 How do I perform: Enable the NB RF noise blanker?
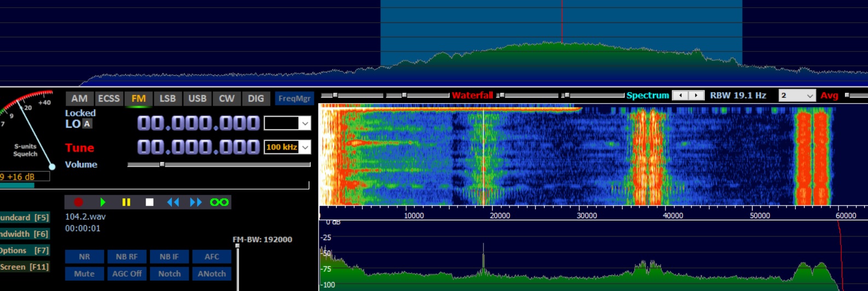pyautogui.click(x=126, y=256)
